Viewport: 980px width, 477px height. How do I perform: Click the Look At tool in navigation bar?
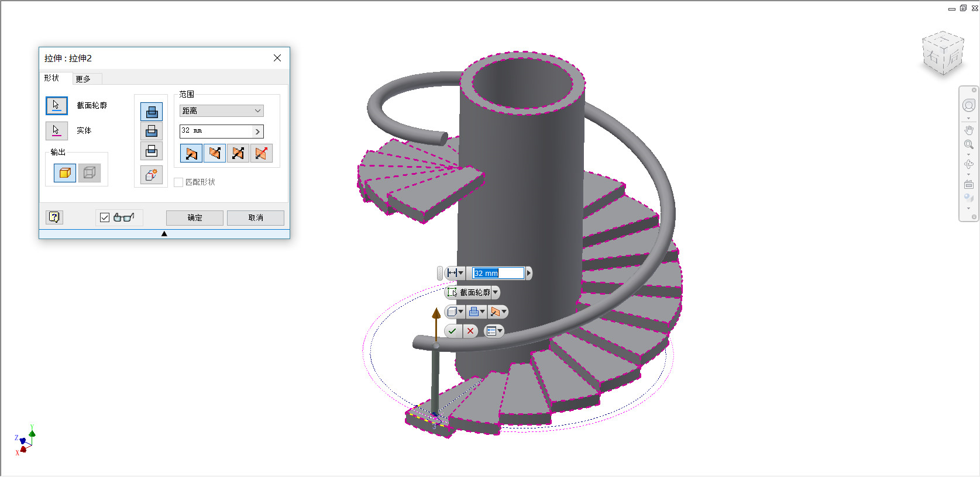pos(969,184)
